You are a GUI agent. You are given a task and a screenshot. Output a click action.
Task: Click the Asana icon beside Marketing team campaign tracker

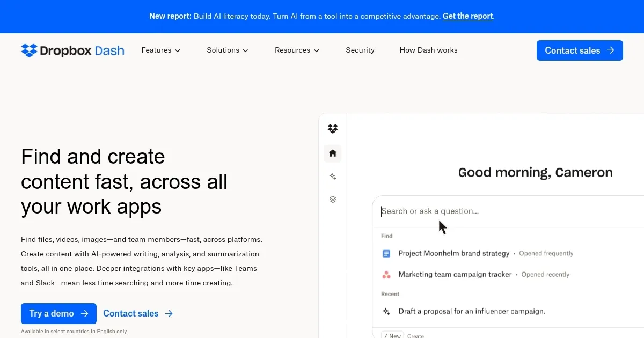click(x=386, y=274)
